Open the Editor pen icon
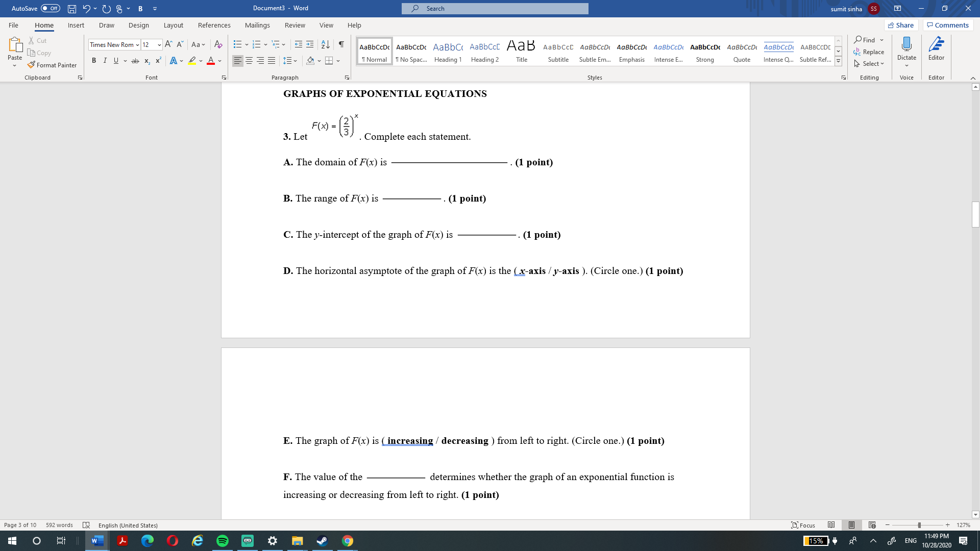Image resolution: width=980 pixels, height=551 pixels. (936, 44)
